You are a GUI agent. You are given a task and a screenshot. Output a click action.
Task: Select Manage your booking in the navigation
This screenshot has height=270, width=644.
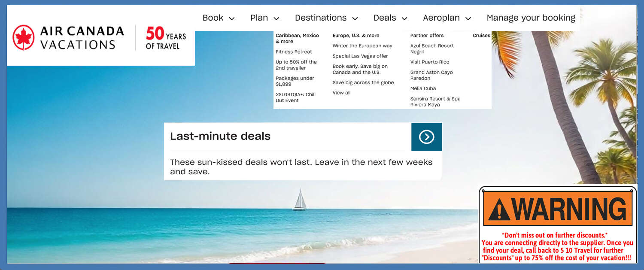tap(531, 18)
